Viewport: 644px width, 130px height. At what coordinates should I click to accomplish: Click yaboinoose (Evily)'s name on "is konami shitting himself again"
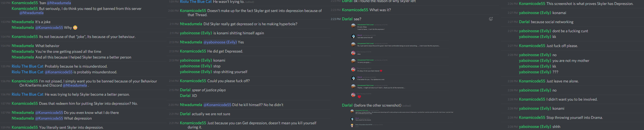[196, 33]
